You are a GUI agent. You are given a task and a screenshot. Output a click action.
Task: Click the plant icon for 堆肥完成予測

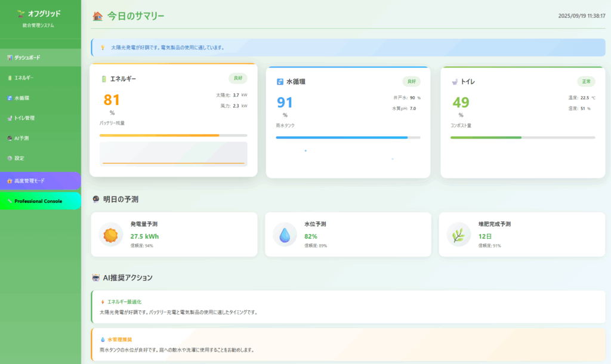coord(458,235)
